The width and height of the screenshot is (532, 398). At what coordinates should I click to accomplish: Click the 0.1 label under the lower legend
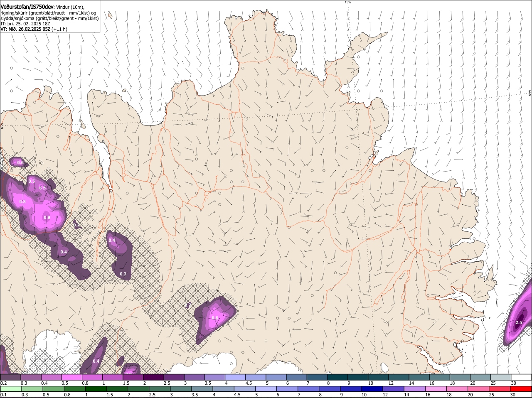point(3,395)
